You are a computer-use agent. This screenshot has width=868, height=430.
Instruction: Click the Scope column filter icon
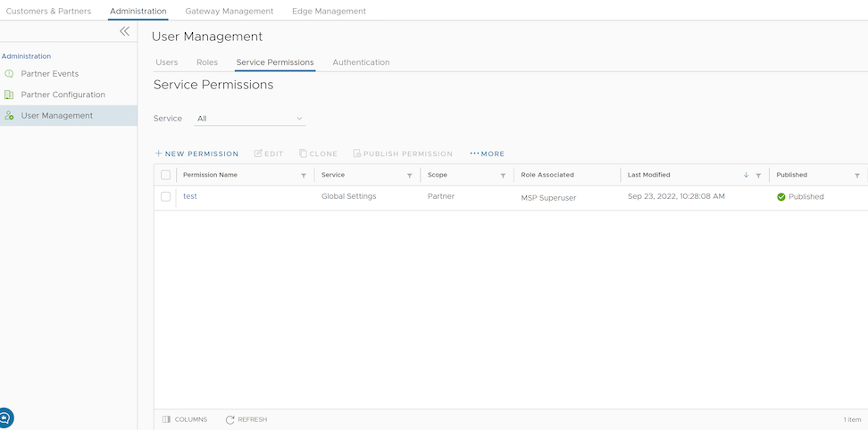[x=503, y=176]
